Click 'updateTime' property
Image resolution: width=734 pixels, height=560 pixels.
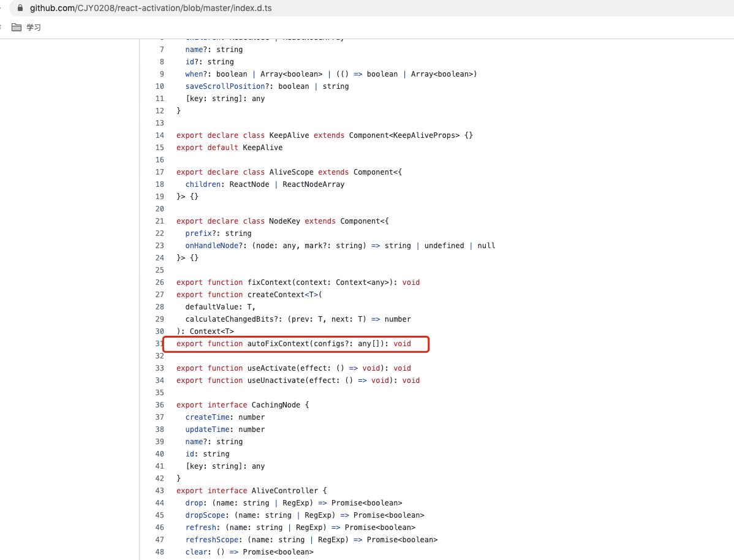[207, 429]
